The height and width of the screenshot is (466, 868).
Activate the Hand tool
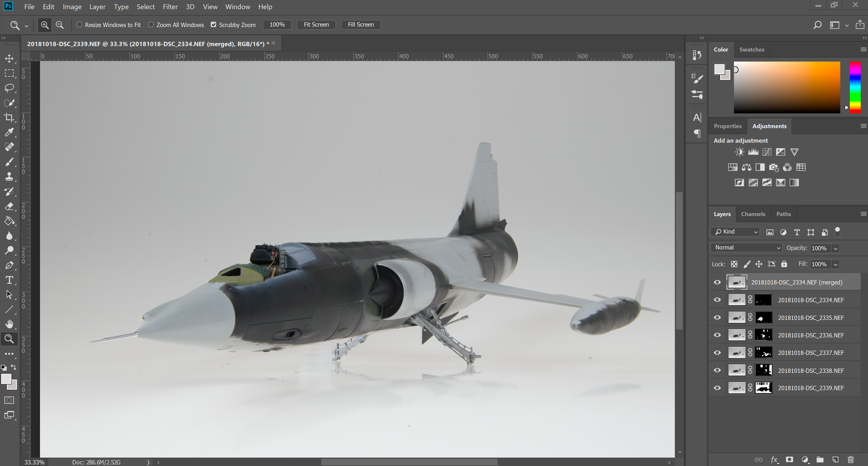point(10,324)
